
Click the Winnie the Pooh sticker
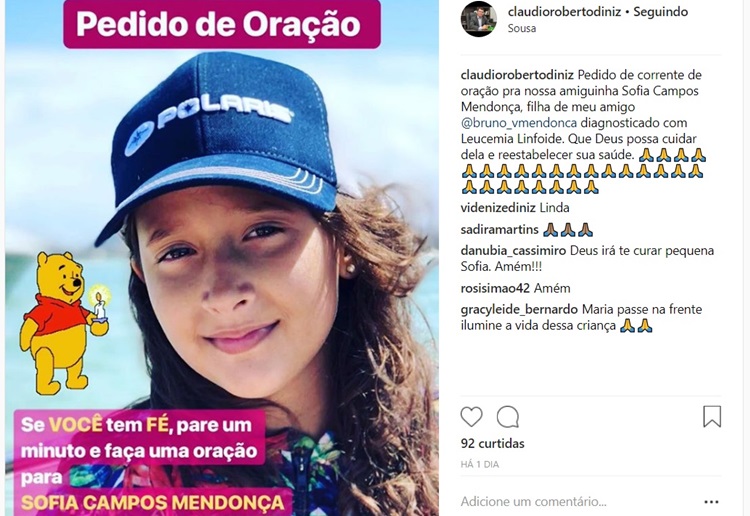(x=65, y=323)
